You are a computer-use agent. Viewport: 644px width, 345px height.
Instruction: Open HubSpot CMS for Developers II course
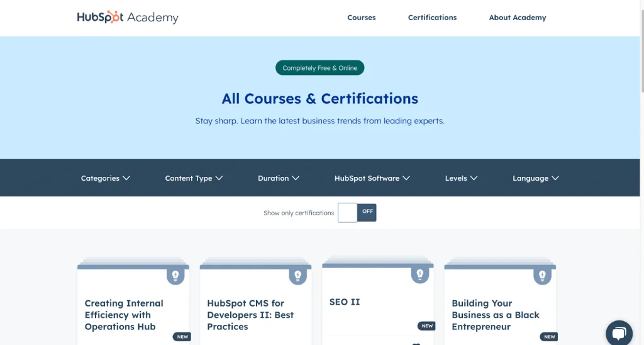pos(250,315)
